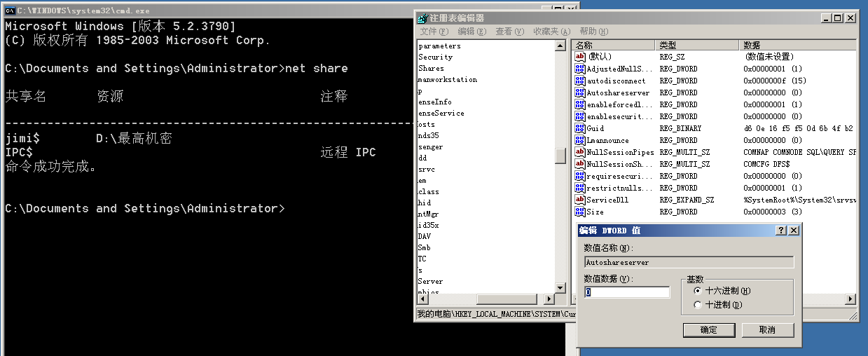Click the 取消 button

click(x=768, y=330)
